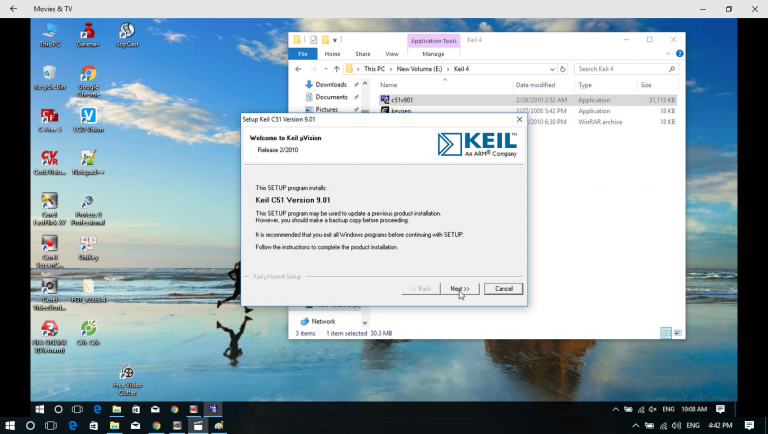Expand the Explorer ribbon chevron
The image size is (768, 434).
point(668,53)
